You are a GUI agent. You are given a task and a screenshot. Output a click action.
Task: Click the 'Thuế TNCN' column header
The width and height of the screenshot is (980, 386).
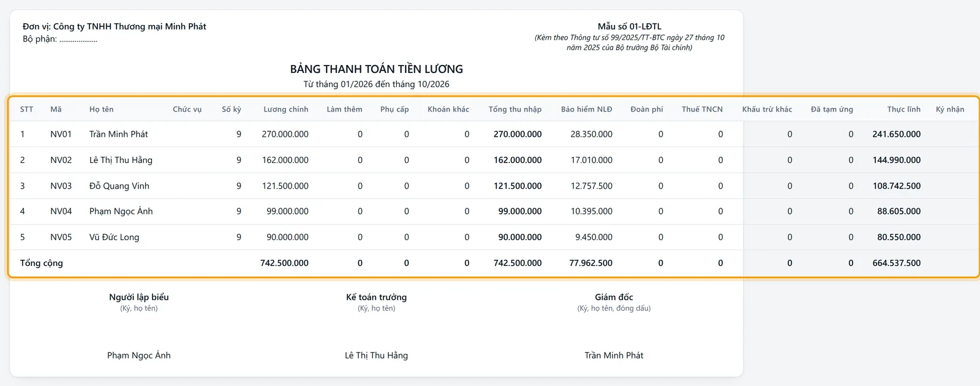click(702, 109)
